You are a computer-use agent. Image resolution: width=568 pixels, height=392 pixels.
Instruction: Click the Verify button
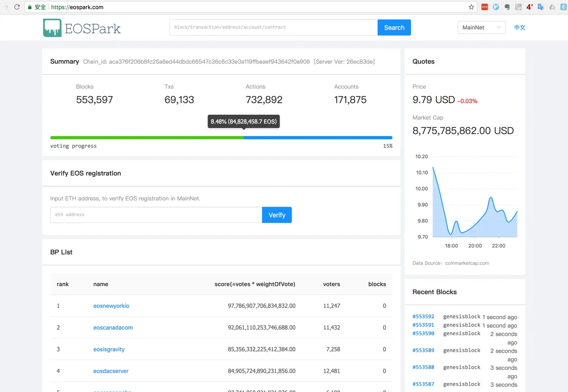tap(277, 215)
